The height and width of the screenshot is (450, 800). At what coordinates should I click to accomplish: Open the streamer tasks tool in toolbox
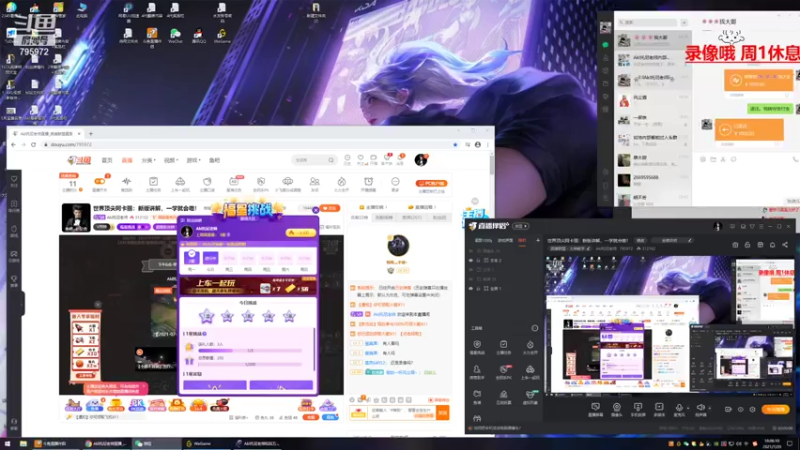(x=504, y=344)
